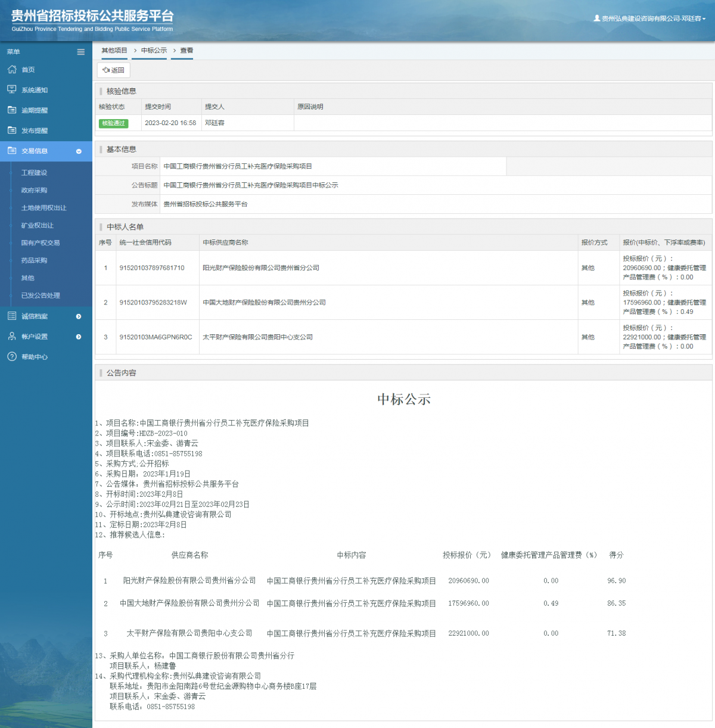Select 药品采购 submenu item
The width and height of the screenshot is (715, 728).
[34, 260]
